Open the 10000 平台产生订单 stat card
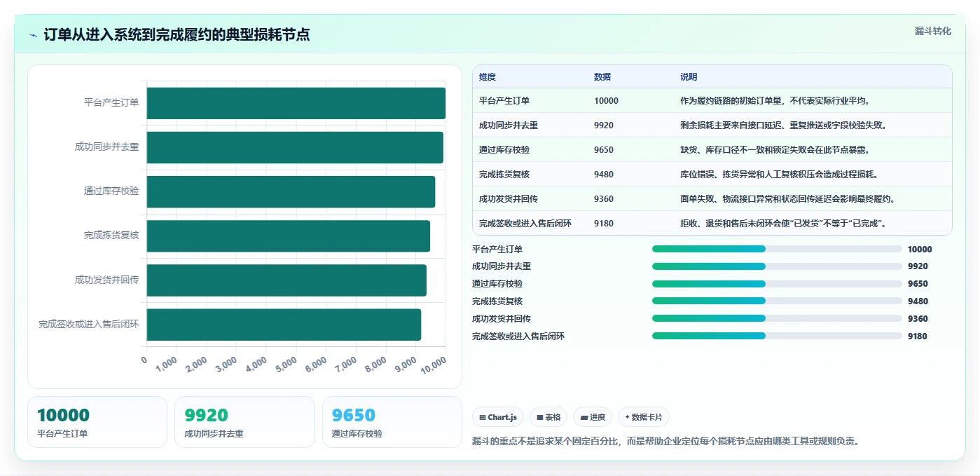Screen dimensions: 980x476 tap(97, 422)
